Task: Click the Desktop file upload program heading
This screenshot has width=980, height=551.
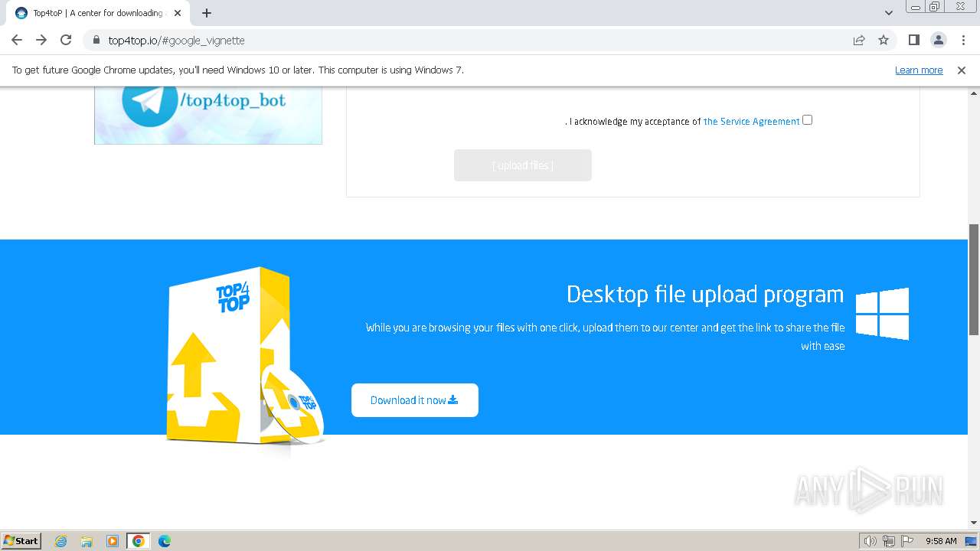Action: (705, 294)
